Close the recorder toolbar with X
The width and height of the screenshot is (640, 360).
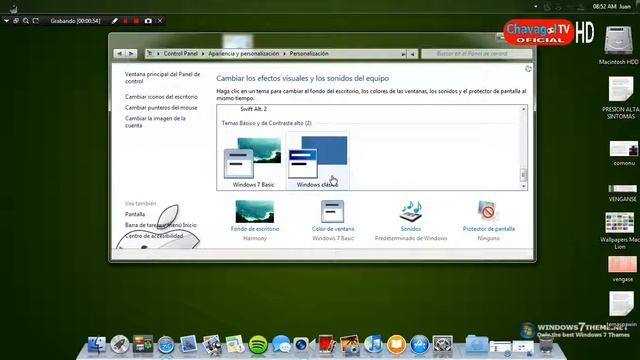tap(160, 20)
